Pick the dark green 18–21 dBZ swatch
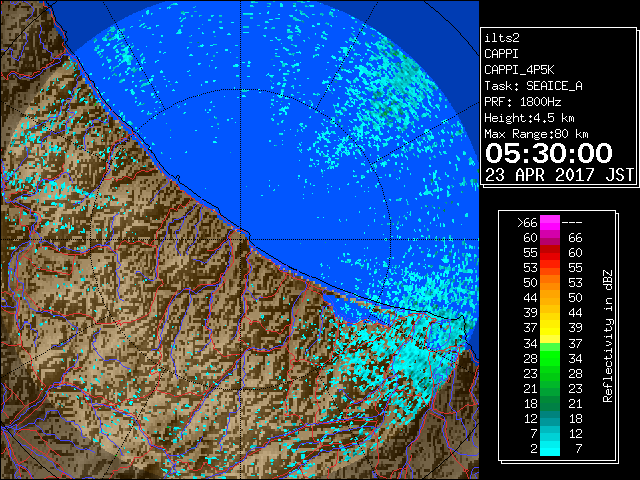Viewport: 640px width, 480px height. 550,403
